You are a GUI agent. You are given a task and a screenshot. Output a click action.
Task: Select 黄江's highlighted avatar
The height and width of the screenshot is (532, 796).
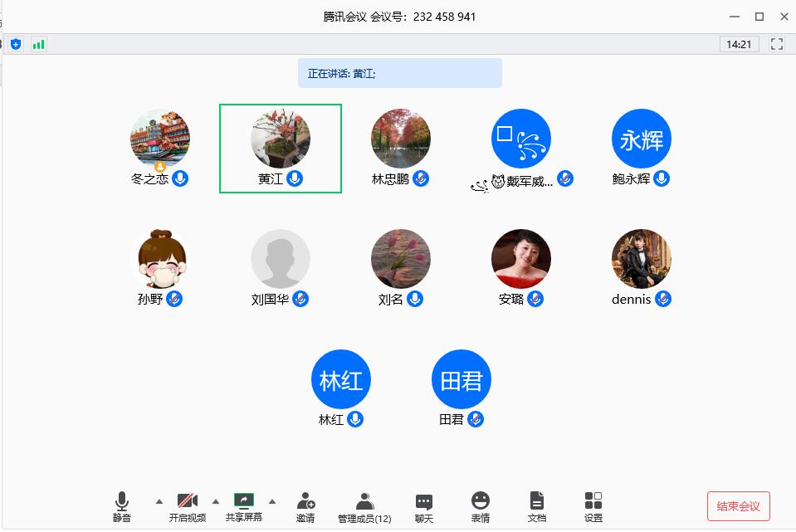point(281,139)
